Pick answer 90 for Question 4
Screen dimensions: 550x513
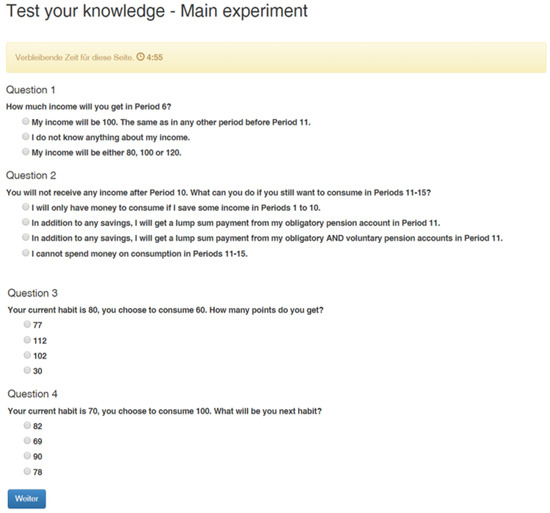point(27,455)
